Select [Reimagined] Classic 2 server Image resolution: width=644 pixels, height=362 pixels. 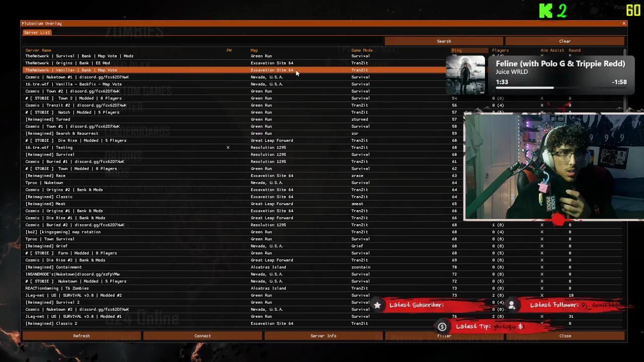[323, 323]
